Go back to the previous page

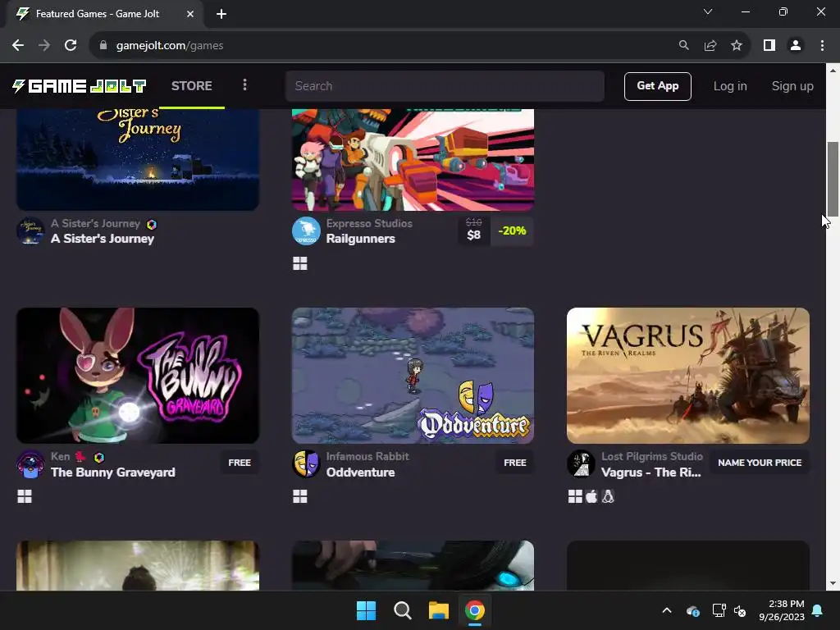(18, 46)
